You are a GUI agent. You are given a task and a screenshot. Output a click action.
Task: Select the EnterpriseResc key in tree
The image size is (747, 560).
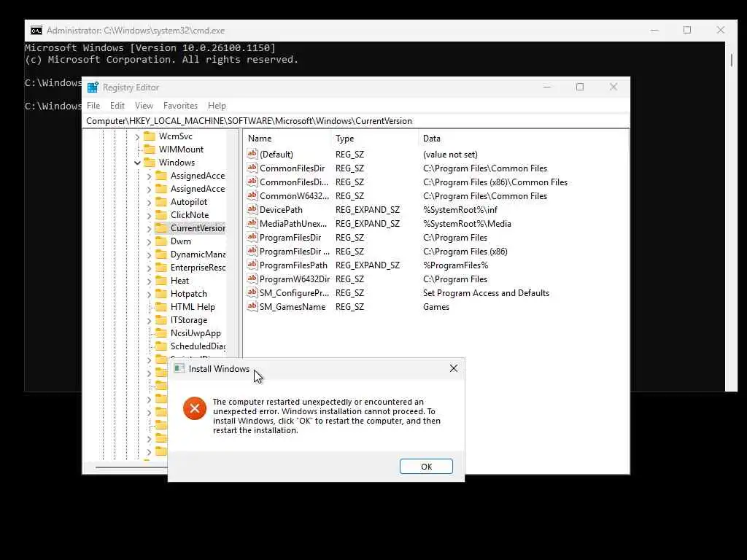(x=198, y=268)
